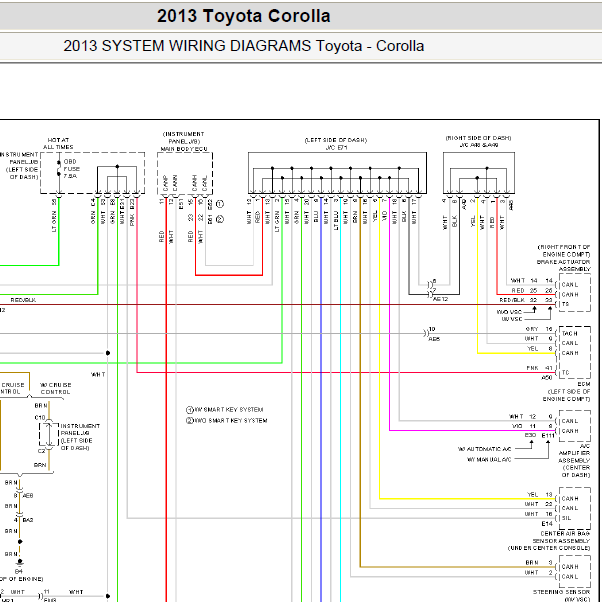
Task: Click the OBD fuse symbol
Action: (x=59, y=168)
